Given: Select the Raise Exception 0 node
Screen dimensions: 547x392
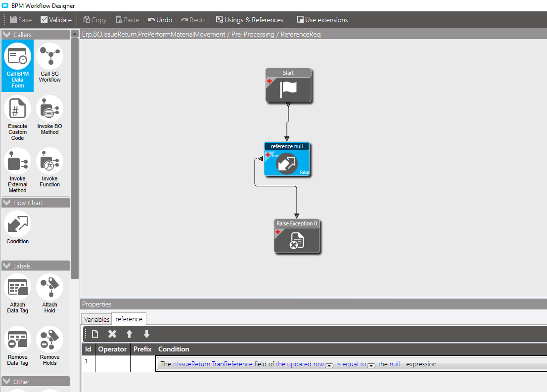Looking at the screenshot, I should (x=297, y=236).
